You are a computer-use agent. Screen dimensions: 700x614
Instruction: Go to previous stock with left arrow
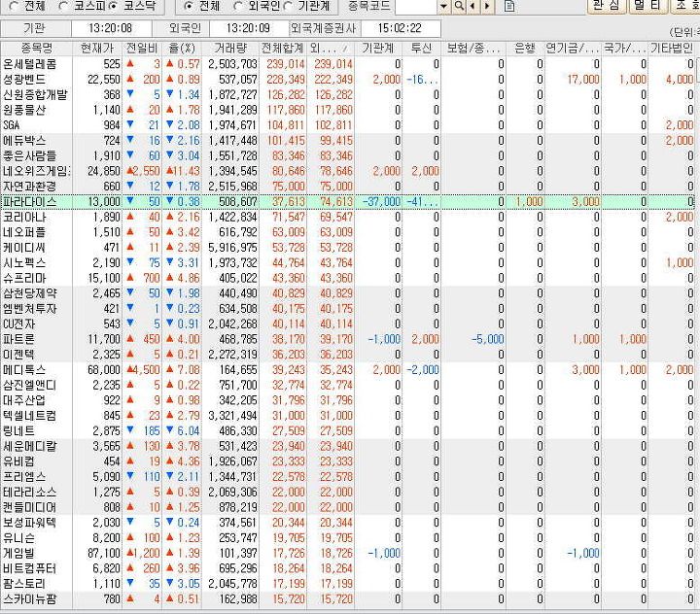point(472,6)
